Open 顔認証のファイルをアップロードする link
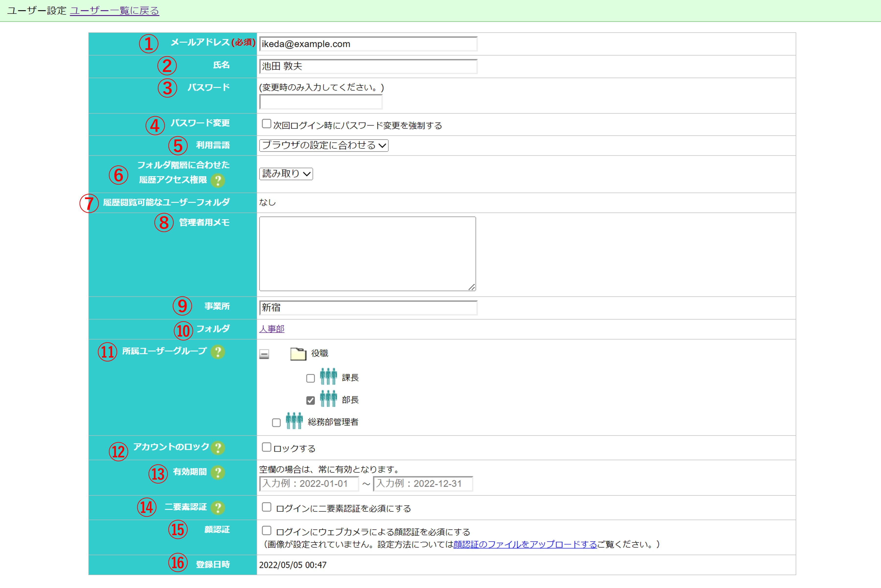Image resolution: width=881 pixels, height=588 pixels. click(x=525, y=544)
